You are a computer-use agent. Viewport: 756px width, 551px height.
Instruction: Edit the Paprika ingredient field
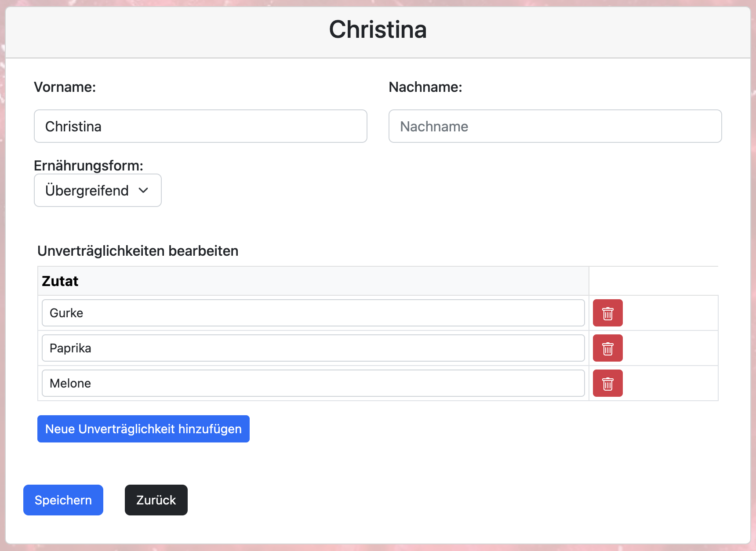tap(313, 348)
